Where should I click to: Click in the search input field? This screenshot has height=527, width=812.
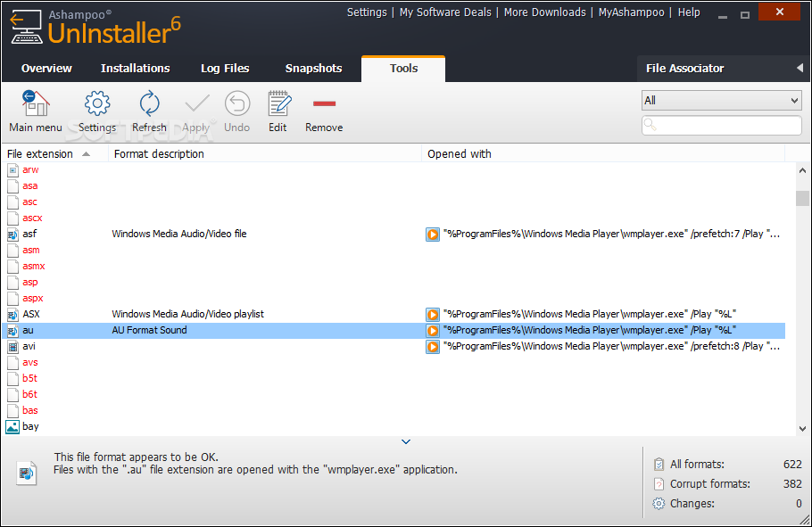721,125
